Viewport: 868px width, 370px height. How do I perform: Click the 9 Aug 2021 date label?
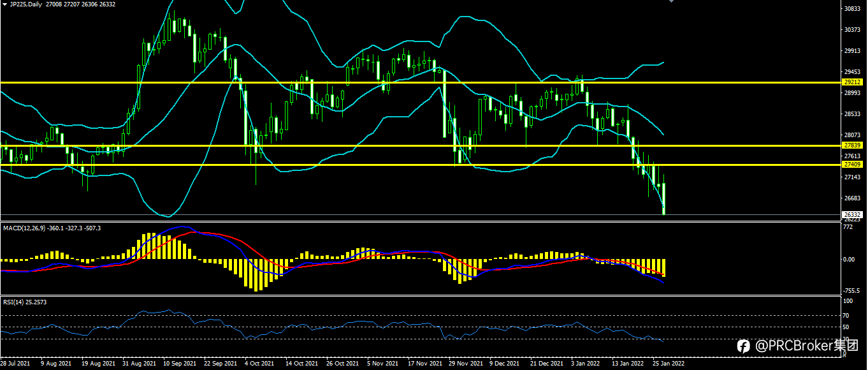[55, 364]
